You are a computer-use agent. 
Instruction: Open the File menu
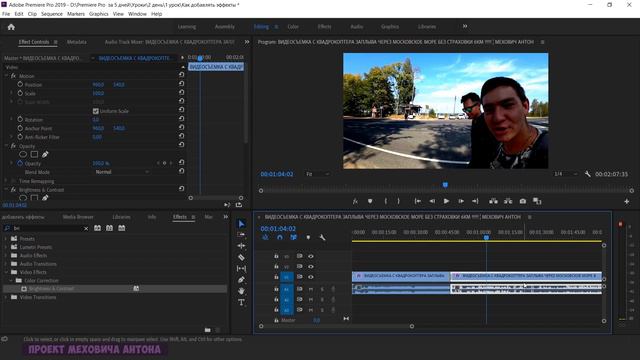pyautogui.click(x=6, y=14)
